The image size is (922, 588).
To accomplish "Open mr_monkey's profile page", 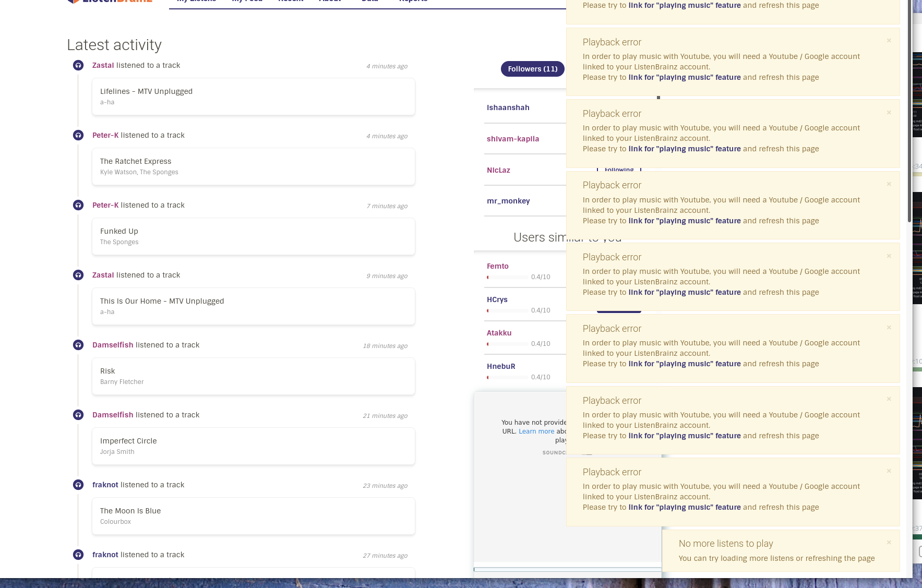I will 508,201.
